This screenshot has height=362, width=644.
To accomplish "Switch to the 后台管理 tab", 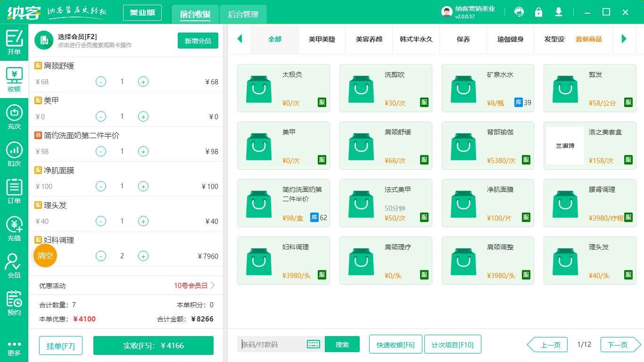I will click(x=243, y=14).
